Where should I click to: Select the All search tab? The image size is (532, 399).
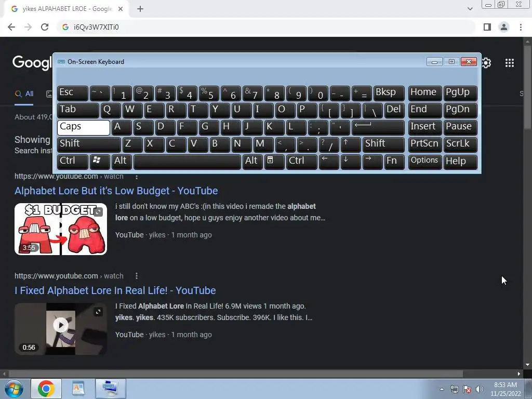pos(24,94)
